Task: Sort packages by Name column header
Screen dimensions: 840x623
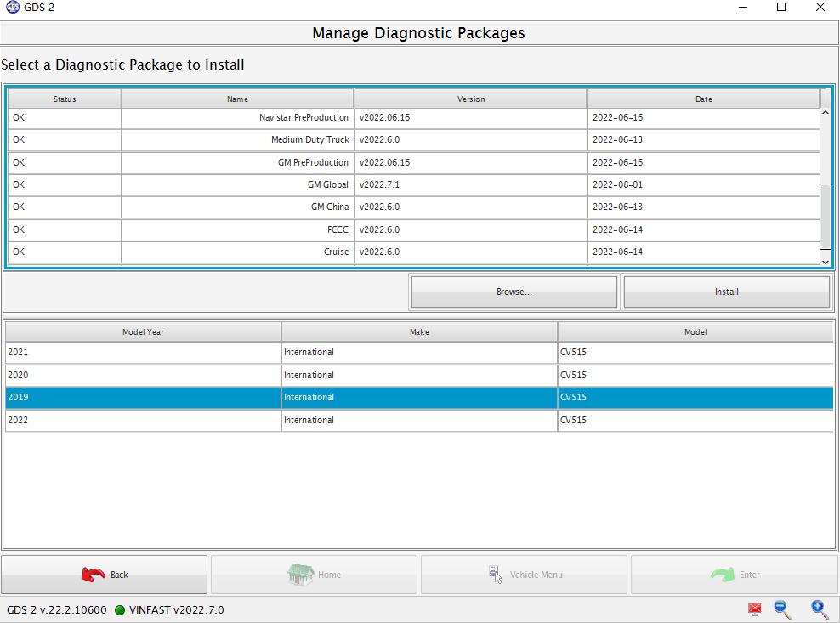Action: point(237,99)
